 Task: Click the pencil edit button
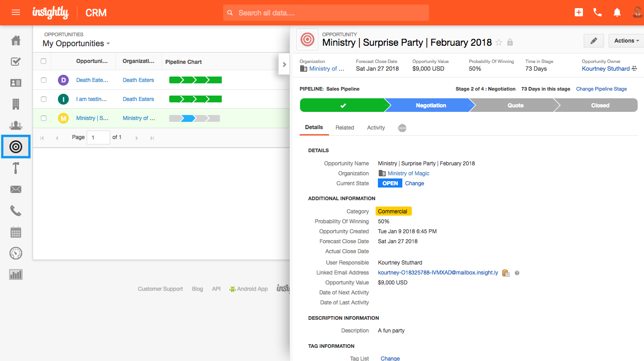tap(594, 41)
